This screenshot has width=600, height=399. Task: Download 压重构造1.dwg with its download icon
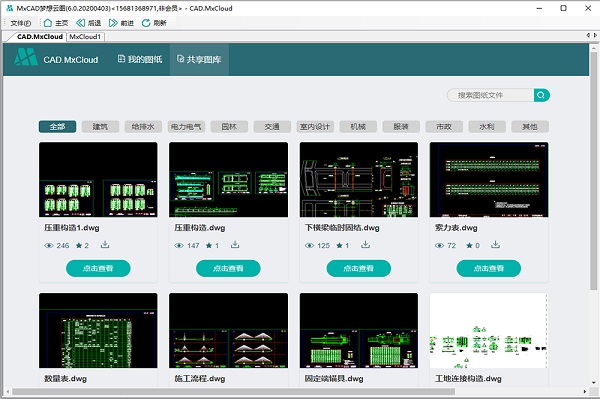pyautogui.click(x=105, y=244)
